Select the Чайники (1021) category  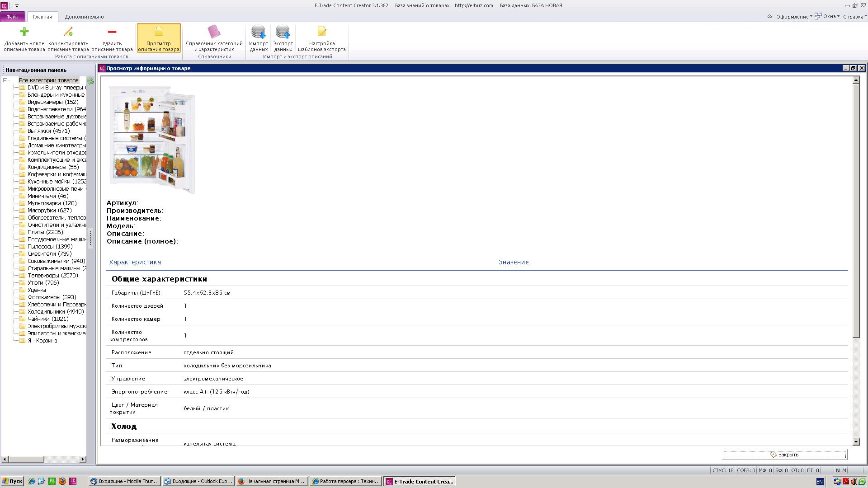tap(48, 319)
